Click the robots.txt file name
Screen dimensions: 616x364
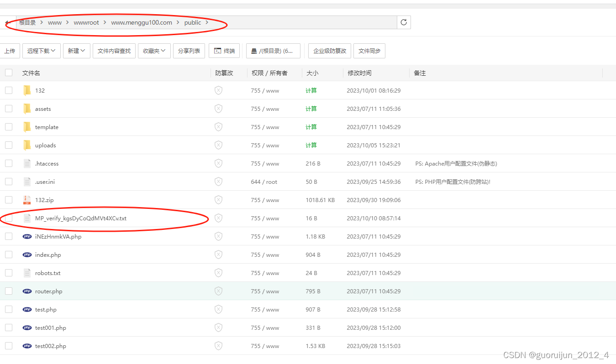(x=47, y=273)
